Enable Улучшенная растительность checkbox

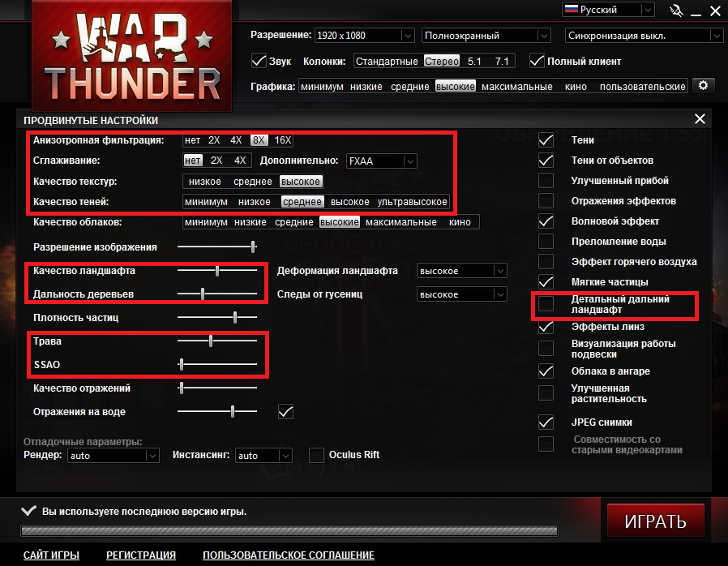click(x=546, y=392)
